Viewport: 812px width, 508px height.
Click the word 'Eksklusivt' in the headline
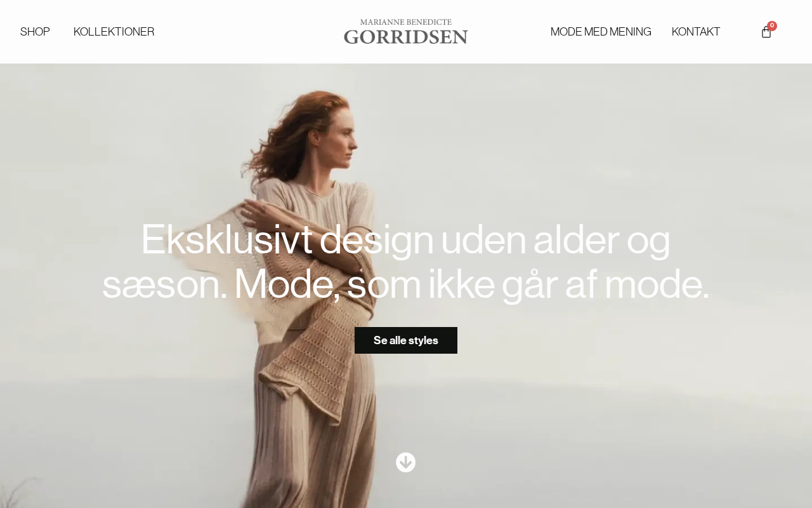click(226, 239)
